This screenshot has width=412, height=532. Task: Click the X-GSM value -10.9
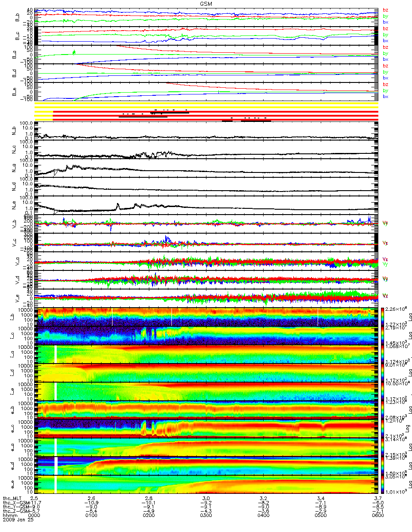pos(92,503)
